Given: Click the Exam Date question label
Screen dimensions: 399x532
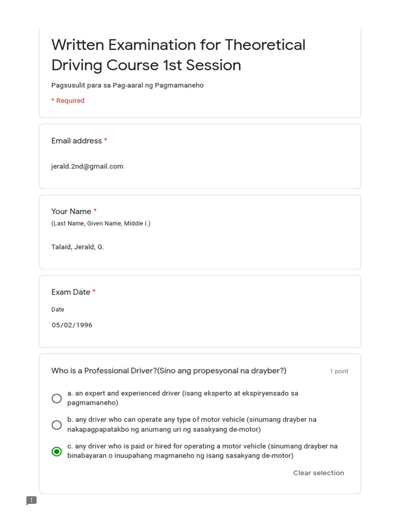Looking at the screenshot, I should [x=71, y=292].
